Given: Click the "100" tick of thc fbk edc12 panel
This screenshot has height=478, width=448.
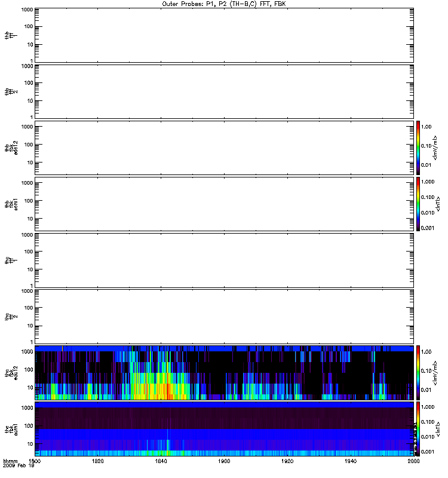Looking at the screenshot, I should tap(29, 369).
